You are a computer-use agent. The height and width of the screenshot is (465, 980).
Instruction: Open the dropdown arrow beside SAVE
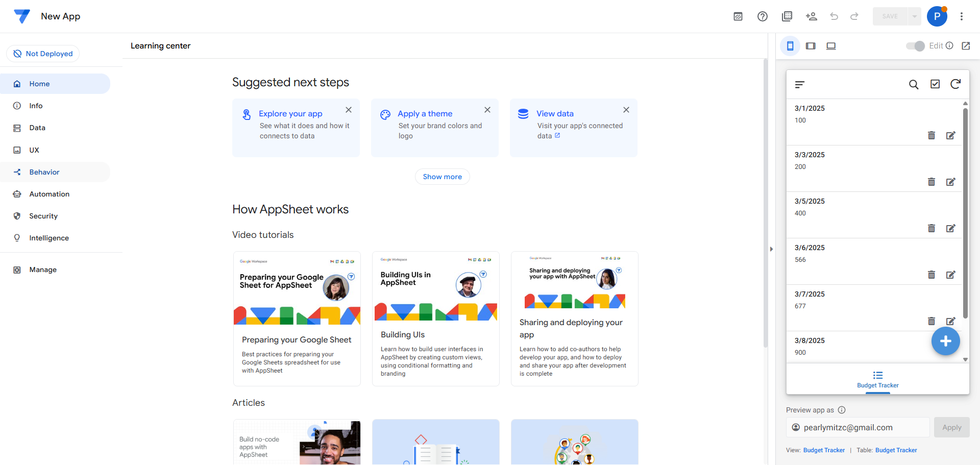click(x=915, y=16)
